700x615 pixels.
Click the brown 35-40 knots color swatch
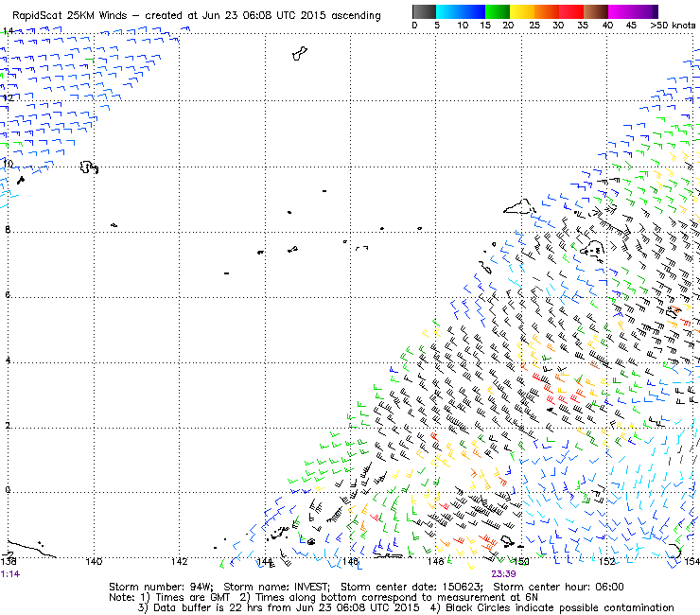[x=596, y=11]
